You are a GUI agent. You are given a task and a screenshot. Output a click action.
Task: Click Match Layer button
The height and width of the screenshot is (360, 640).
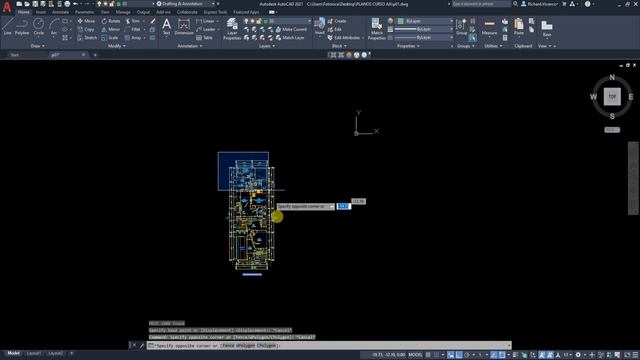pos(290,38)
